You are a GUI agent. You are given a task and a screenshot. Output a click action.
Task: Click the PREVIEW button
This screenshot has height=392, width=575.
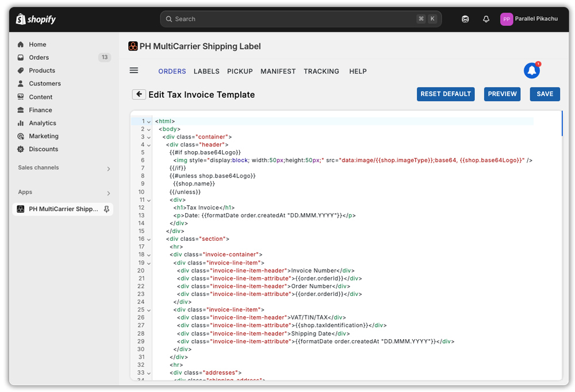(x=502, y=94)
